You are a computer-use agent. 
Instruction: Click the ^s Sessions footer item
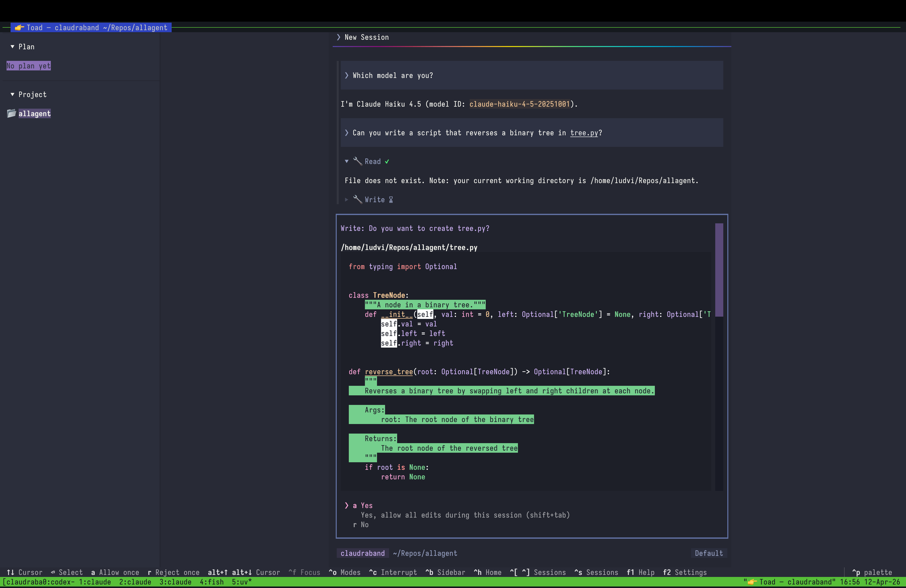(x=596, y=572)
